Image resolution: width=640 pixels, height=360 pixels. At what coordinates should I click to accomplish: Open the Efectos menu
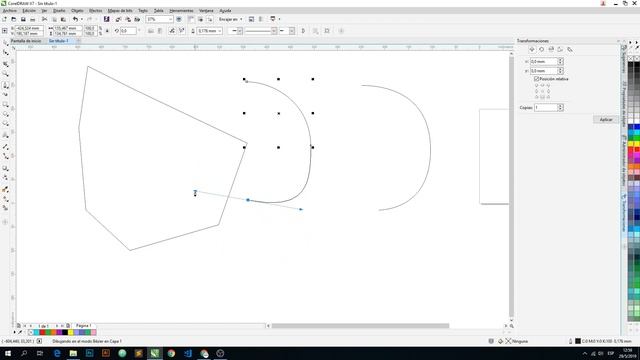(96, 11)
